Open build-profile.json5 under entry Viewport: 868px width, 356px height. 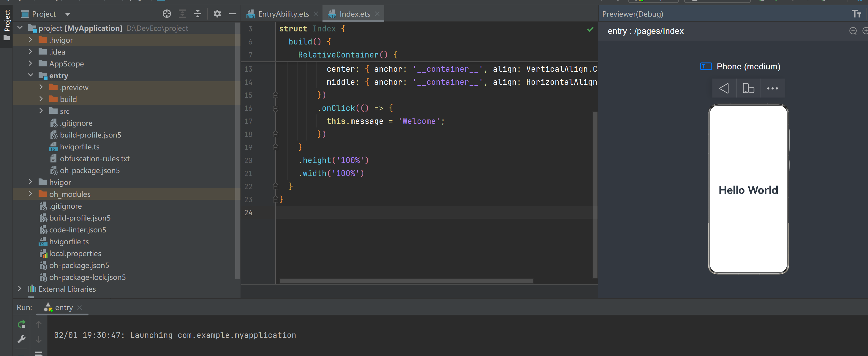[90, 135]
